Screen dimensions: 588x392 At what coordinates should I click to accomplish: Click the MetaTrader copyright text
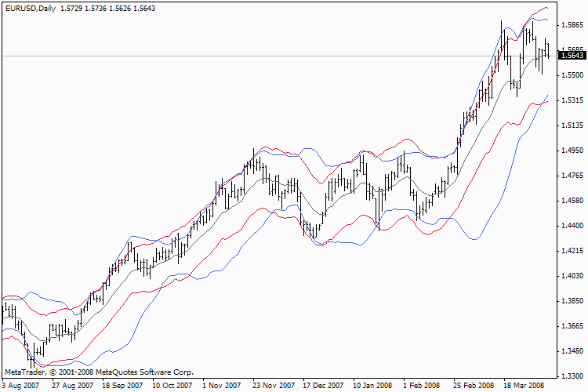(x=99, y=372)
